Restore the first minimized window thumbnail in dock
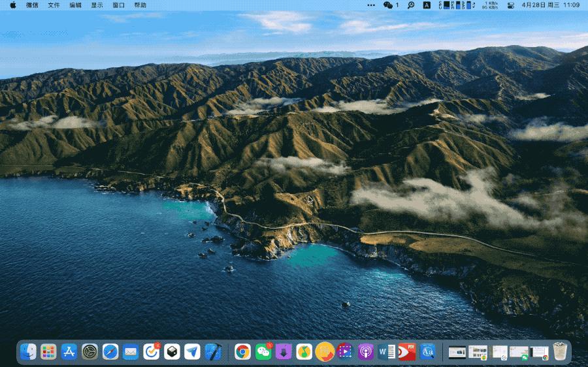The image size is (588, 367). pos(457,352)
